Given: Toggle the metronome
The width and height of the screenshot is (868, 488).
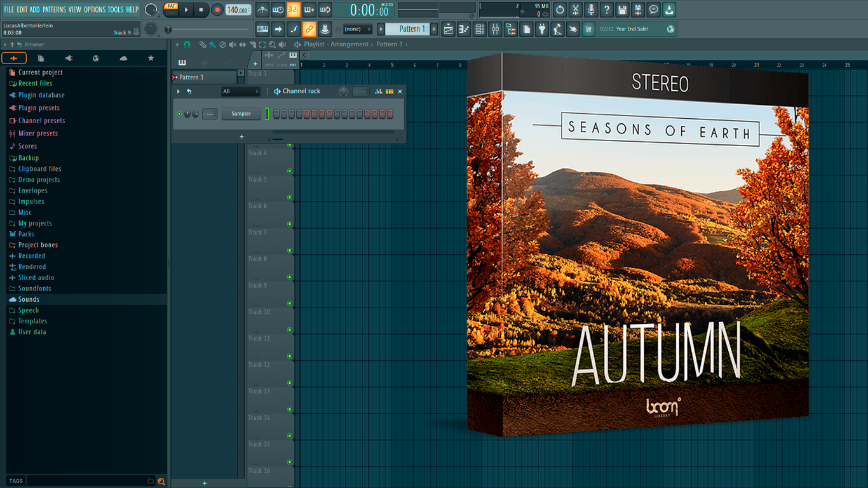Looking at the screenshot, I should coord(262,10).
